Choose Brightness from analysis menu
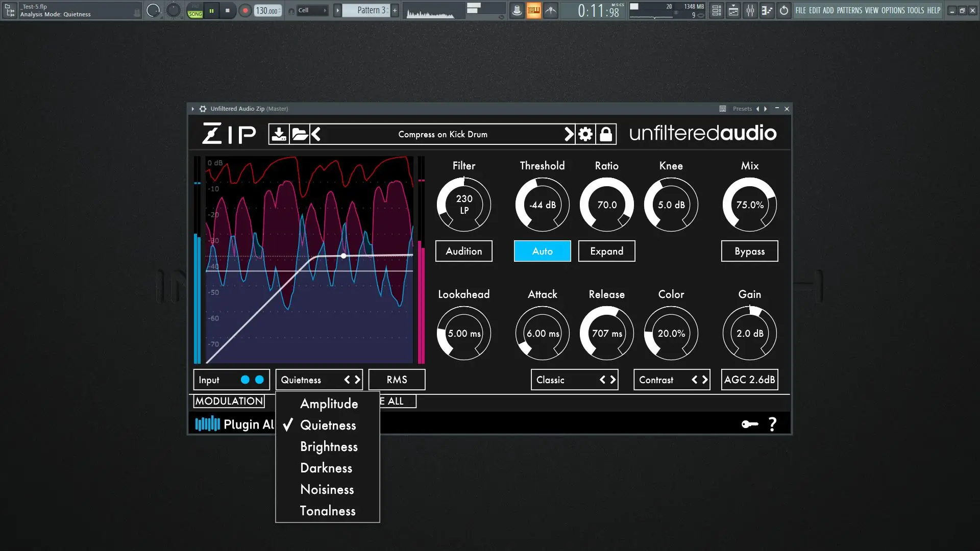Image resolution: width=980 pixels, height=551 pixels. click(x=329, y=446)
